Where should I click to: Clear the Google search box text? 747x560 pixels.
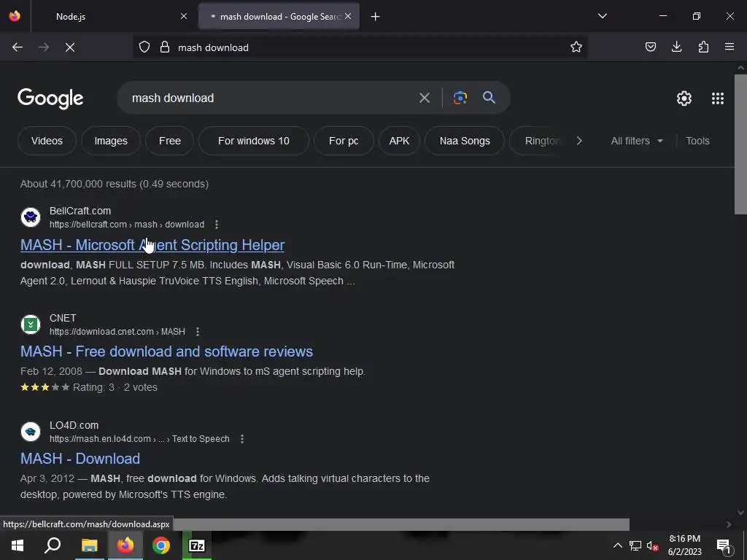(x=424, y=98)
